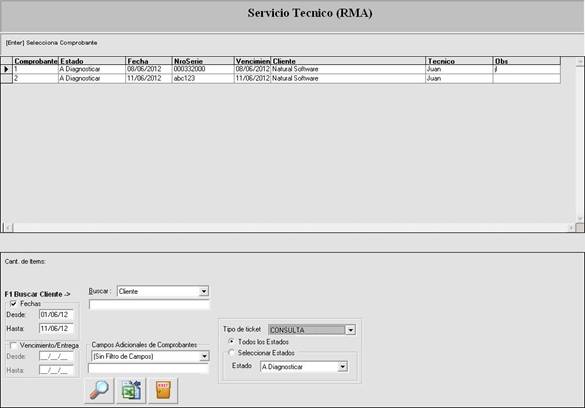Screen dimensions: 585x408
Task: Toggle the Fechas checkbox
Action: click(14, 304)
